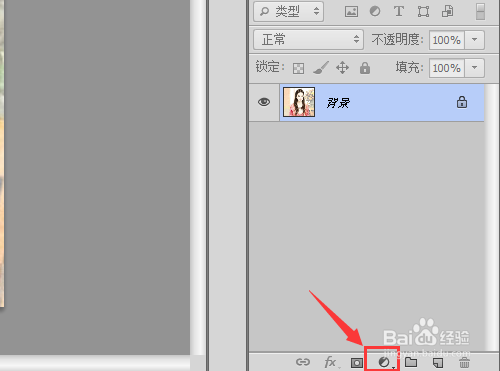Create new fill or adjustment layer icon
The height and width of the screenshot is (371, 500).
pyautogui.click(x=384, y=362)
